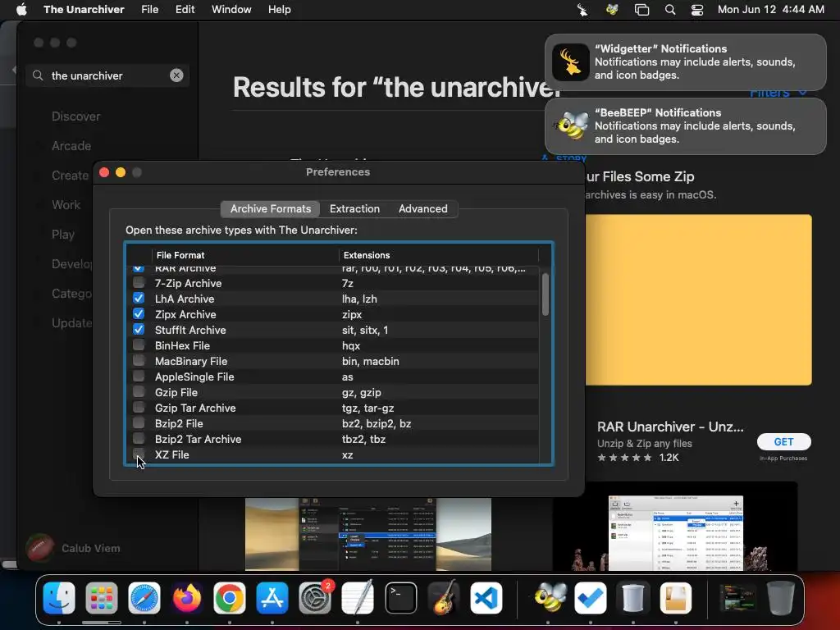Enable the MacBinary File checkbox
This screenshot has height=630, width=840.
tap(139, 361)
